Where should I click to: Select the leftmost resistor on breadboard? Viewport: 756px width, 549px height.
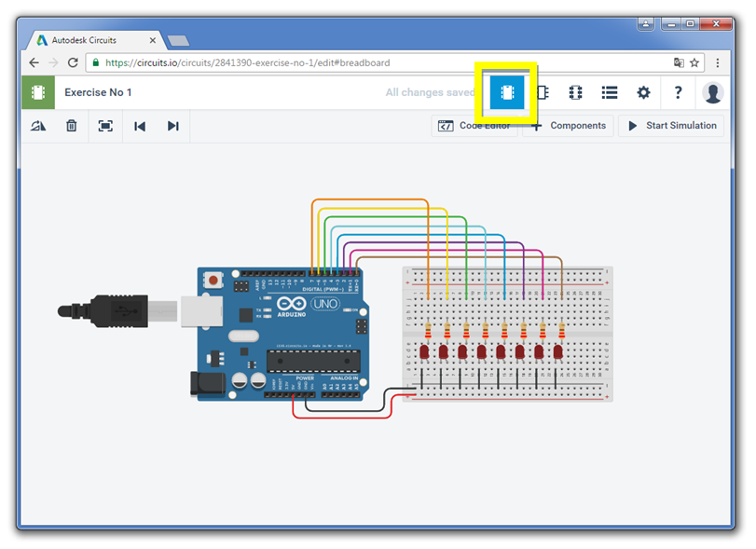click(428, 331)
